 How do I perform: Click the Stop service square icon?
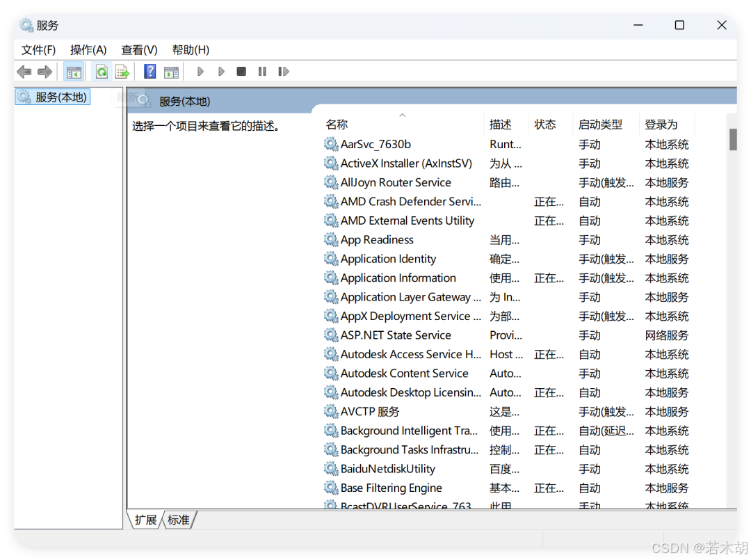(x=241, y=72)
